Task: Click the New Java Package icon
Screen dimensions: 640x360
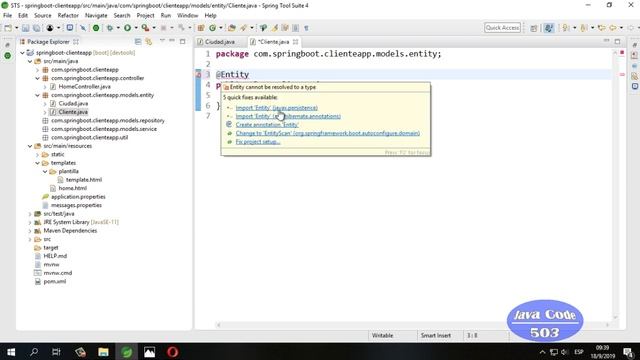Action: click(201, 28)
